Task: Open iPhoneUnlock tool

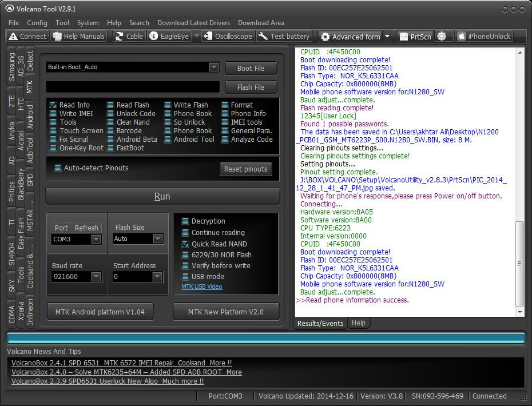Action: click(483, 36)
